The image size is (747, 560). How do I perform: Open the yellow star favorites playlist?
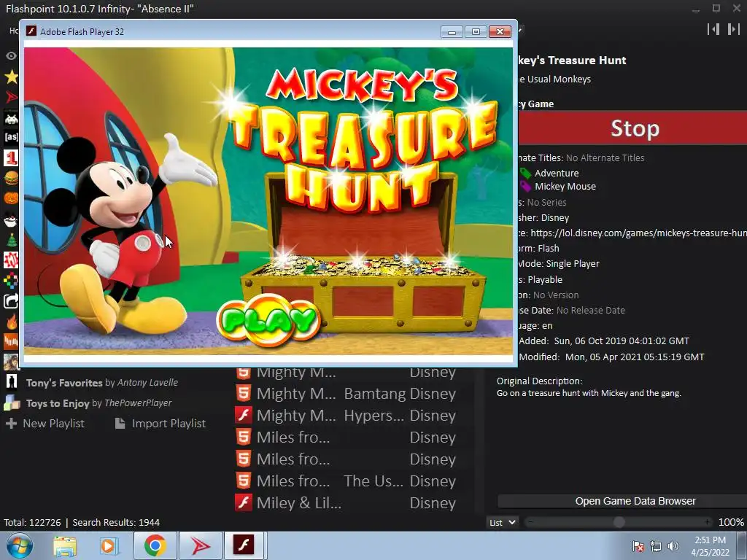pyautogui.click(x=11, y=77)
